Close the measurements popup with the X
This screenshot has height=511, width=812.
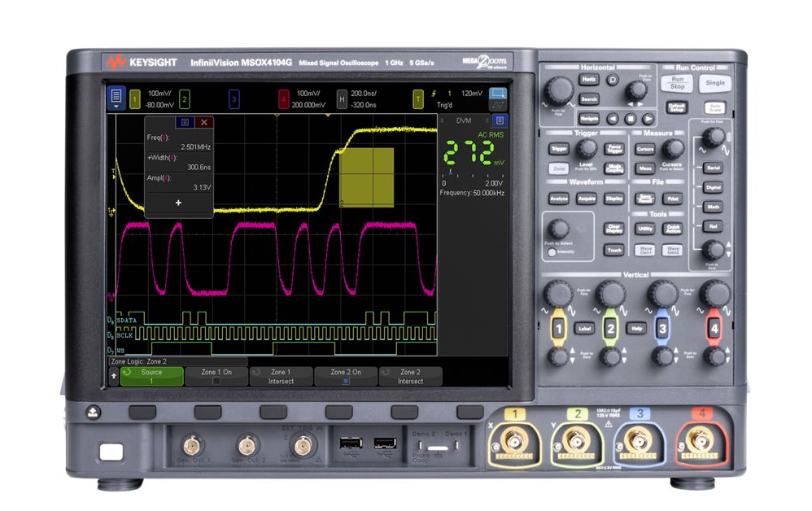(203, 122)
